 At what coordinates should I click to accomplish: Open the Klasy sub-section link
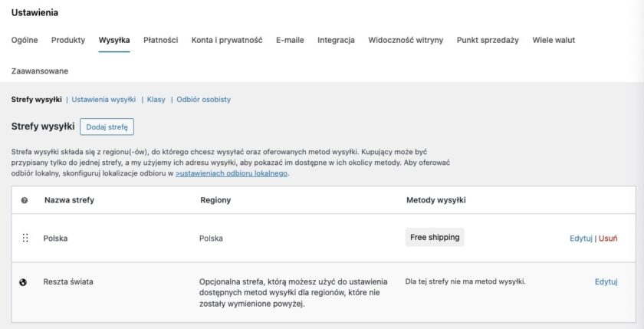tap(156, 100)
